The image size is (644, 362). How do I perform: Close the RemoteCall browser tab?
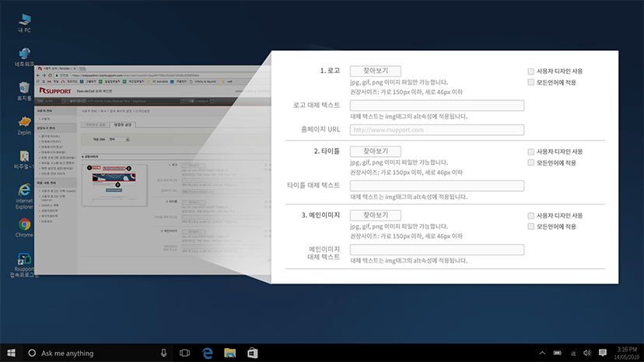[x=75, y=68]
